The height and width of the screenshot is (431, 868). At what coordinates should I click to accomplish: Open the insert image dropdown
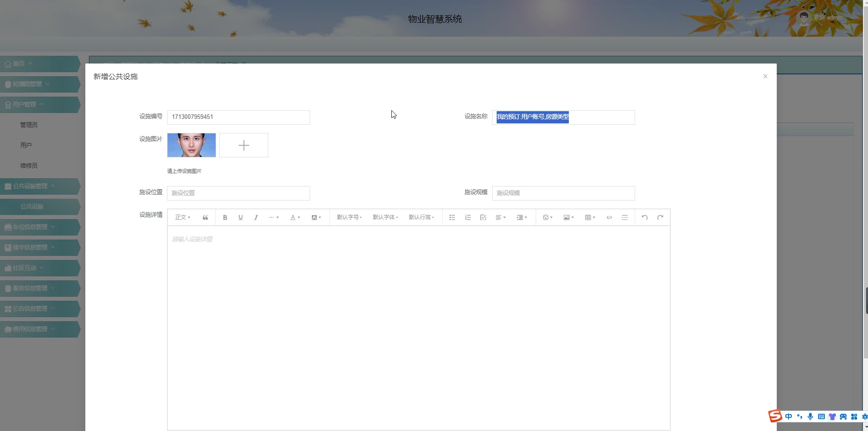point(568,217)
